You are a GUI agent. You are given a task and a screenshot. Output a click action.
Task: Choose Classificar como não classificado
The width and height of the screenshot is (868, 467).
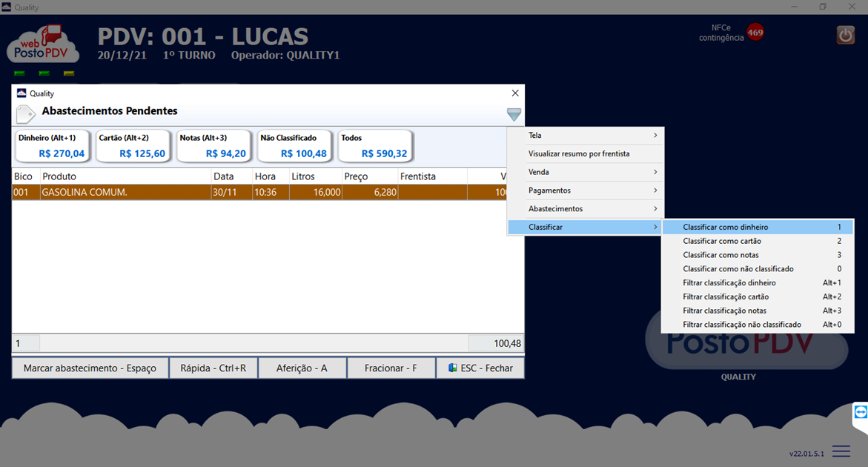758,269
